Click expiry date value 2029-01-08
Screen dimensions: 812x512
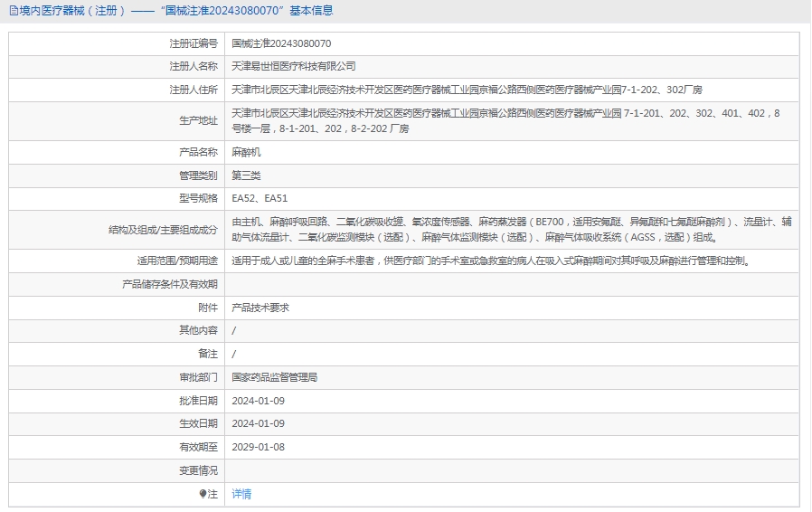pyautogui.click(x=258, y=447)
